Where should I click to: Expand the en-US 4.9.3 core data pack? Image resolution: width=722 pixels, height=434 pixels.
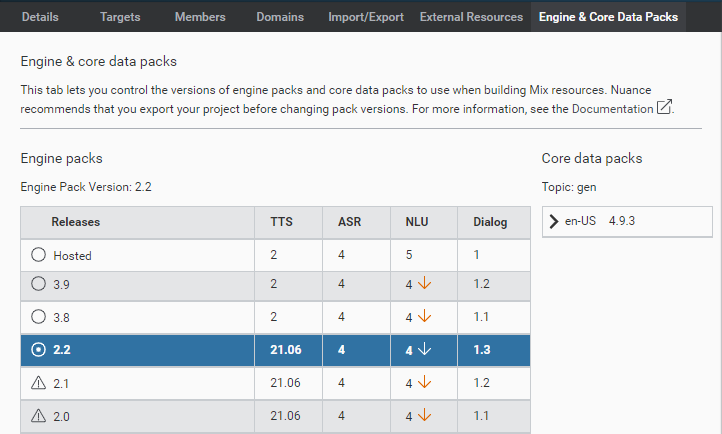pos(554,221)
